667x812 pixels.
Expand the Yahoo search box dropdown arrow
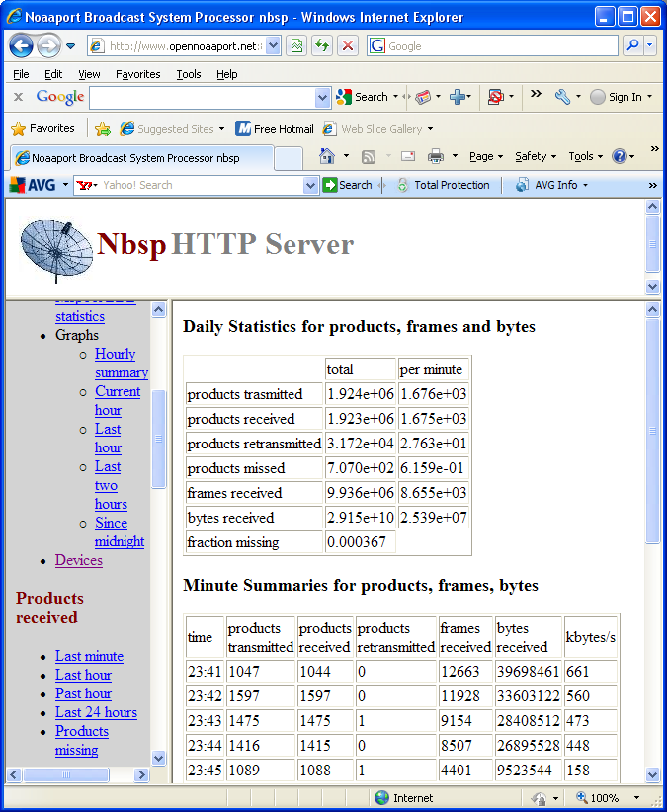point(310,185)
